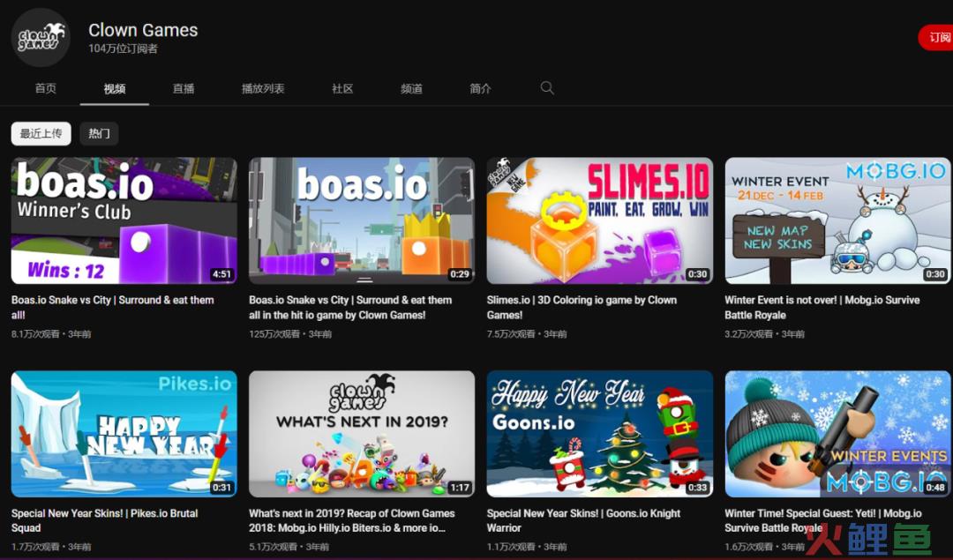Go to the 播放列表 tab
Screen dimensions: 953x560
pos(263,89)
